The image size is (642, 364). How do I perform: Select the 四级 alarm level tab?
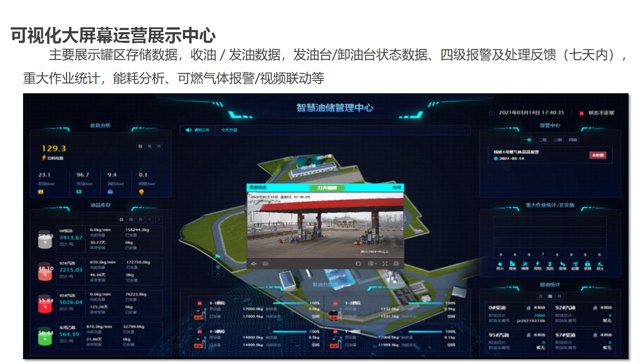[x=573, y=140]
